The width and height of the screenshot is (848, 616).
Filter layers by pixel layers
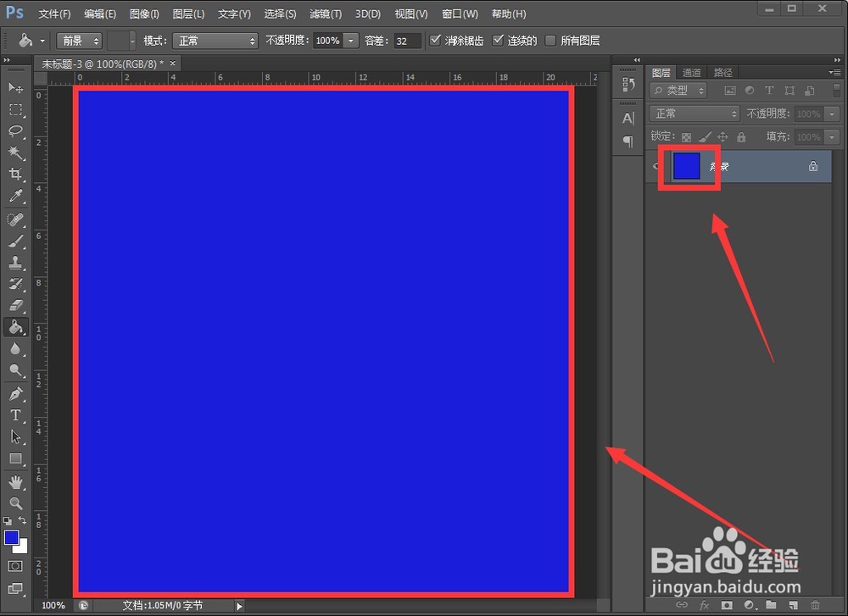coord(730,90)
